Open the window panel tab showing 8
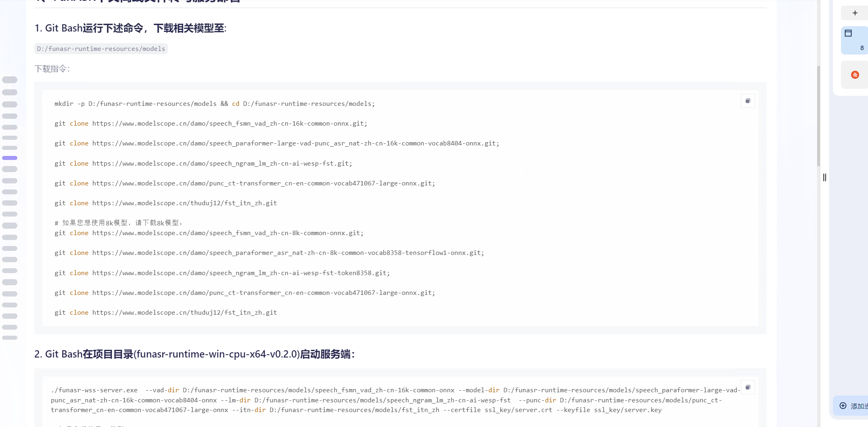 pos(855,40)
